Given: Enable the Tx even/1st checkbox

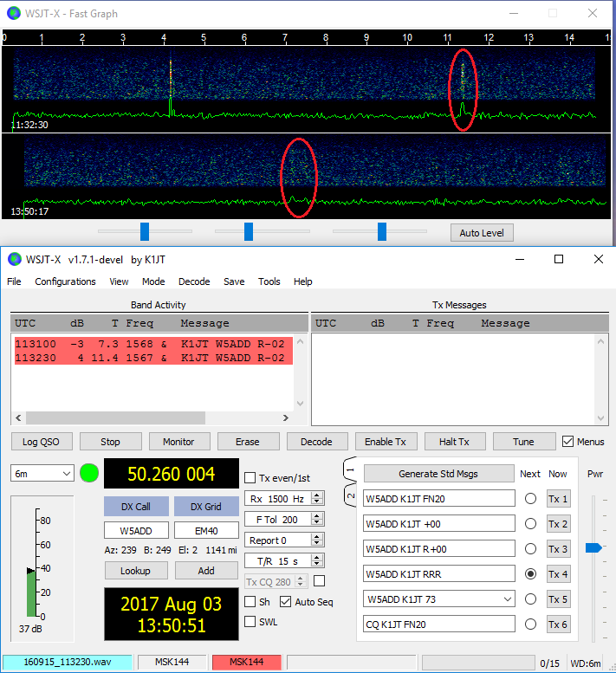Looking at the screenshot, I should (x=250, y=478).
